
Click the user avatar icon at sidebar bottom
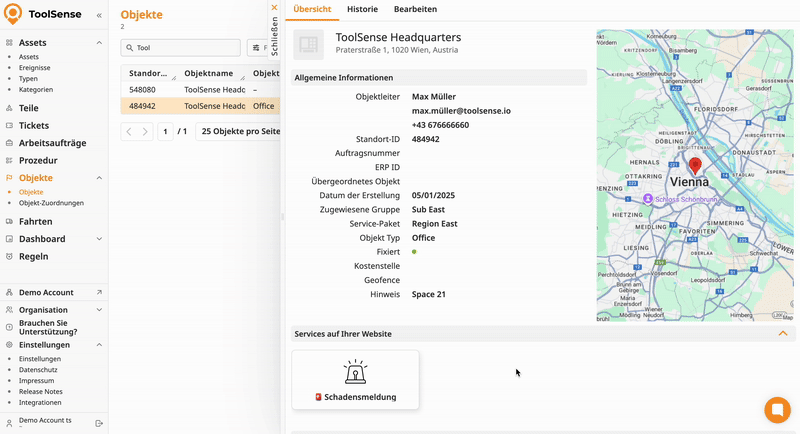[x=9, y=423]
